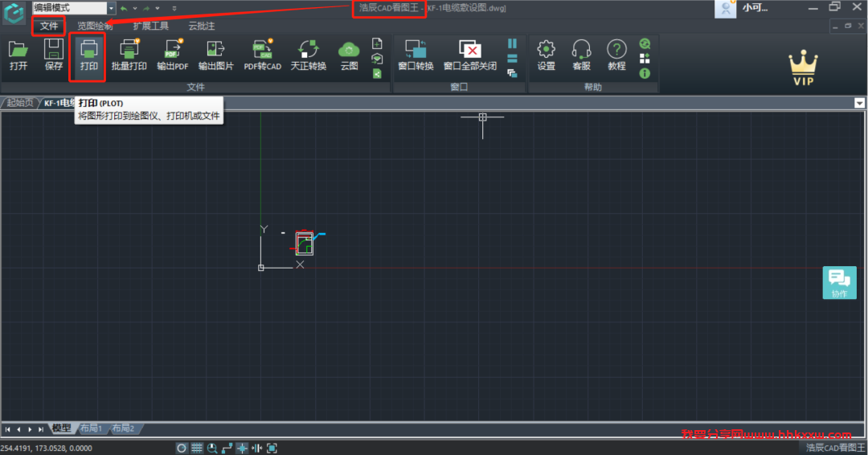The height and width of the screenshot is (455, 868).
Task: Switch to the 布局2 layout tab
Action: pos(123,428)
